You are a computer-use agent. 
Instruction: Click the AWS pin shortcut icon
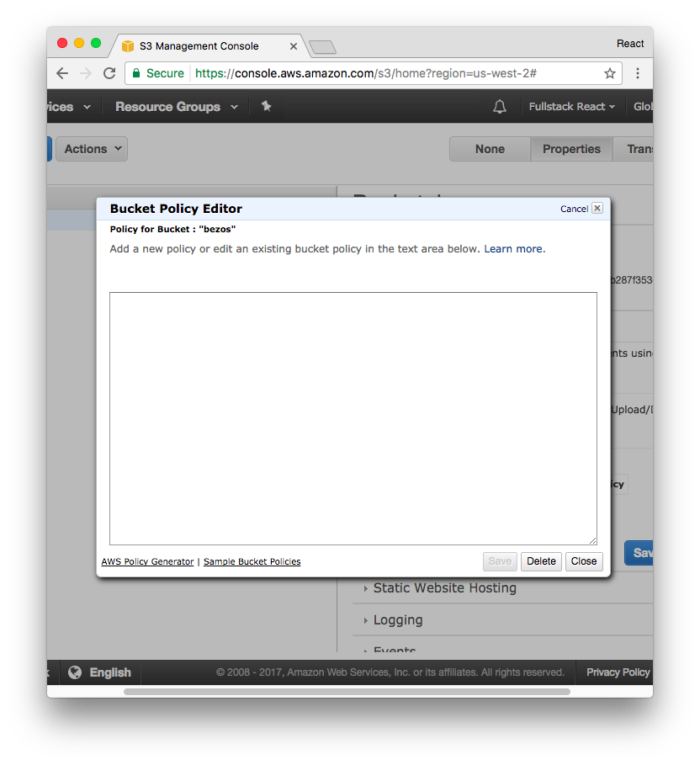[x=266, y=106]
